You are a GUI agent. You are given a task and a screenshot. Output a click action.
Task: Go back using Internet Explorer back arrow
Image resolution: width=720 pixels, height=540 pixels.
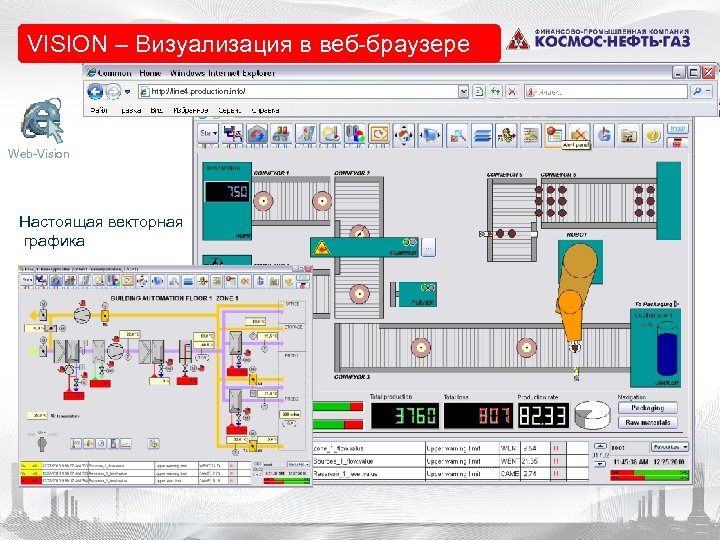coord(95,91)
